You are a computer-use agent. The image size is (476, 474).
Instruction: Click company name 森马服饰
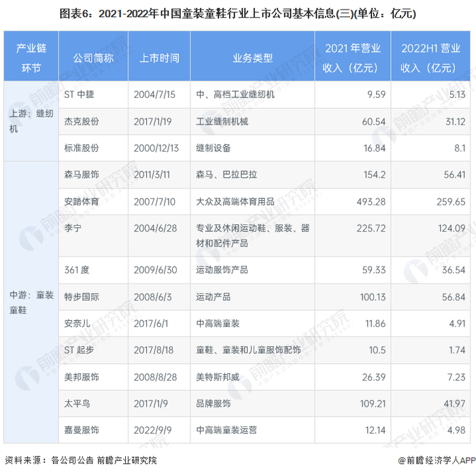82,174
